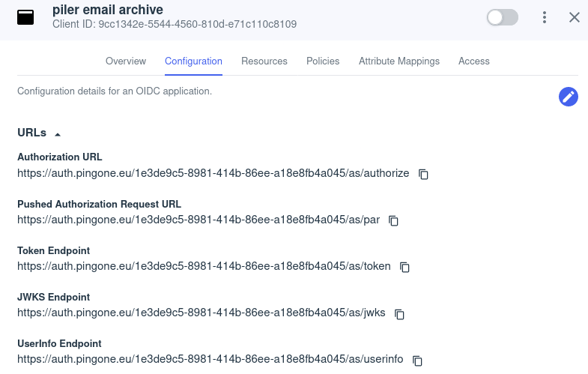588x374 pixels.
Task: Copy the Authorization URL
Action: [423, 174]
